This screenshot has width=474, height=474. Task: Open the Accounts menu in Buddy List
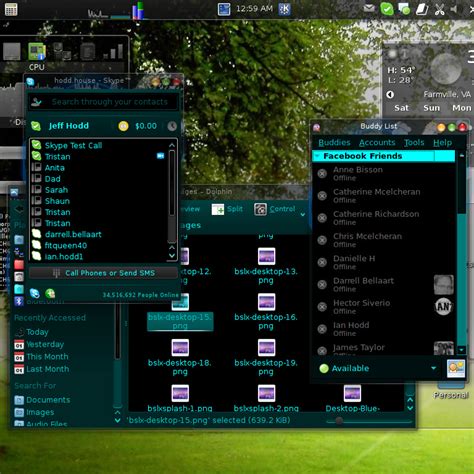pyautogui.click(x=377, y=143)
